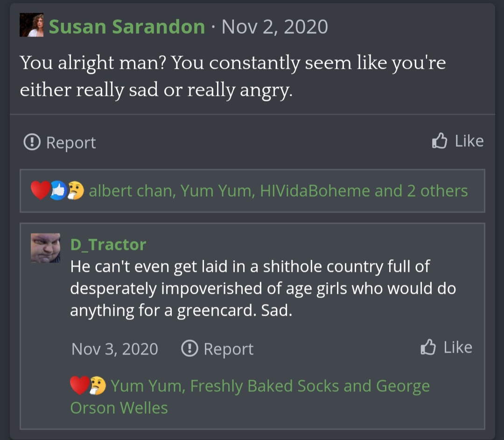This screenshot has height=440, width=504.
Task: Report the main post via Report text
Action: pyautogui.click(x=71, y=142)
